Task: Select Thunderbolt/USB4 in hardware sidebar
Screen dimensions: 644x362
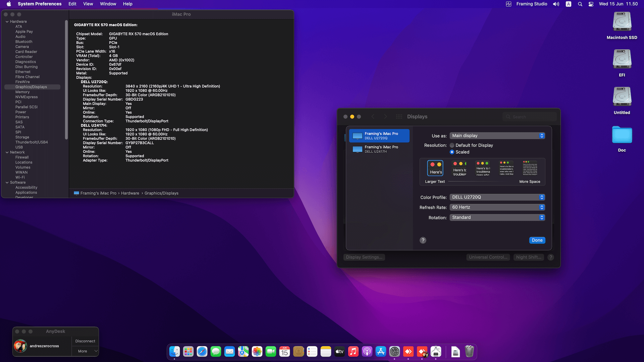Action: pos(32,142)
